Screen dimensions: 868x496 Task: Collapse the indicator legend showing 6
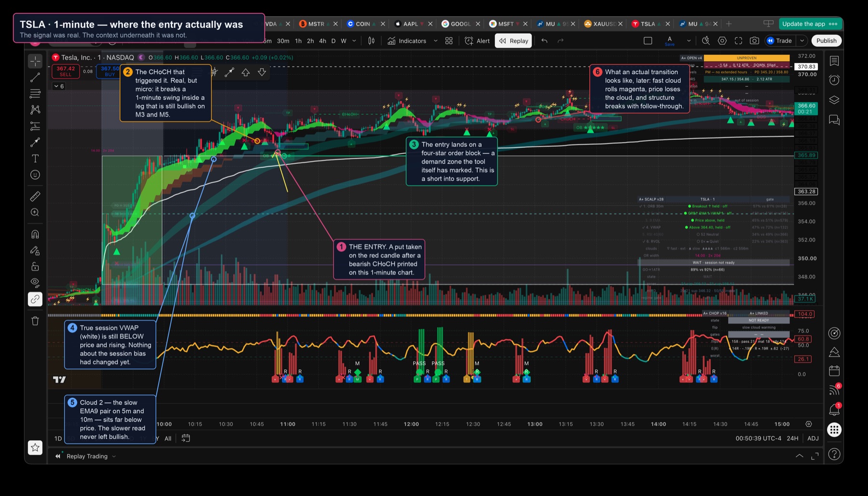click(59, 86)
